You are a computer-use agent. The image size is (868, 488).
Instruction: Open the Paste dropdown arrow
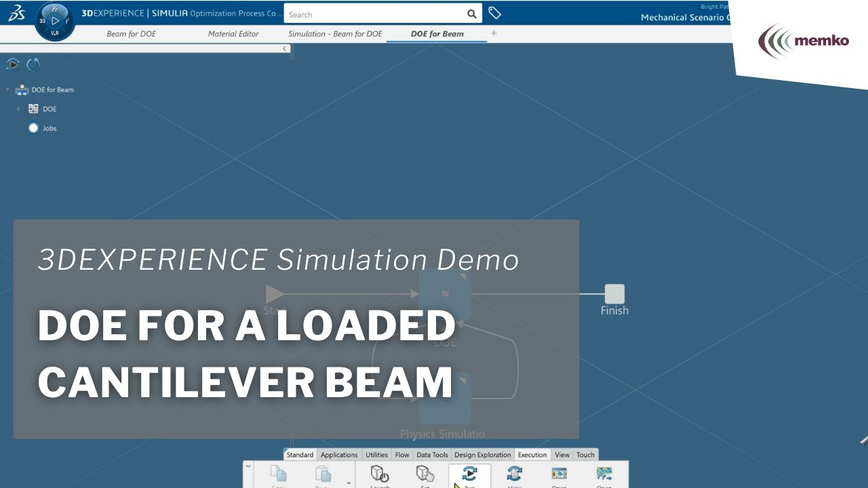[349, 483]
